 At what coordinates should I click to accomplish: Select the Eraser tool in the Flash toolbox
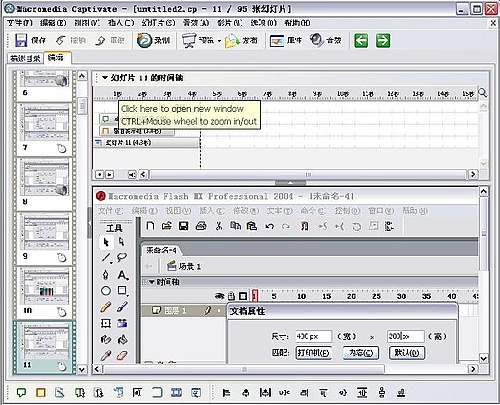122,356
